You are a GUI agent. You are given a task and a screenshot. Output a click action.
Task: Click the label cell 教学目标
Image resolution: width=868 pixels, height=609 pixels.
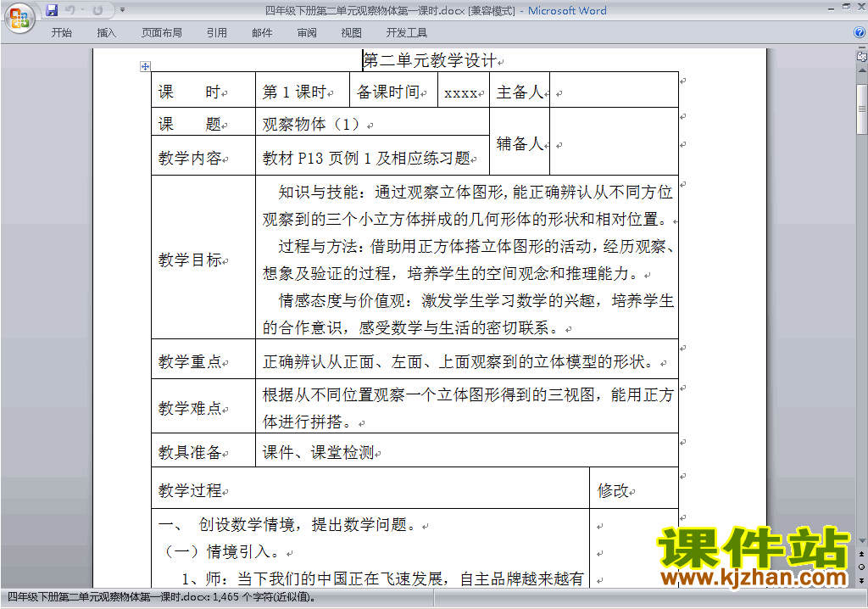pyautogui.click(x=203, y=258)
